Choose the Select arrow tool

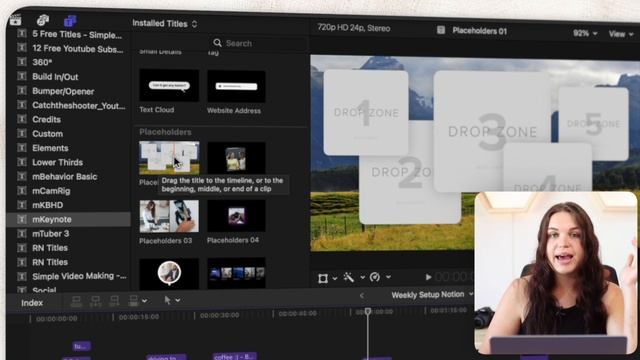(x=167, y=300)
